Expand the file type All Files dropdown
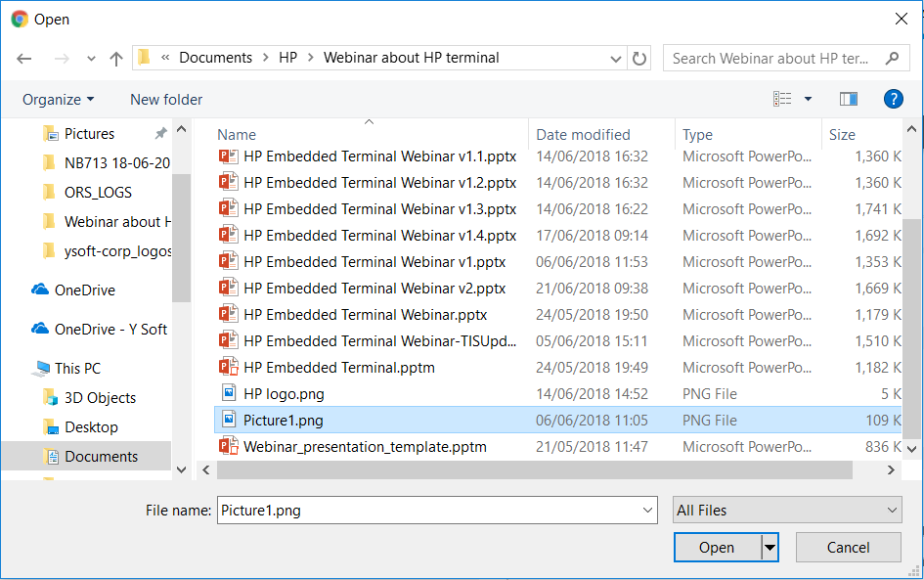This screenshot has width=924, height=580. tap(787, 511)
